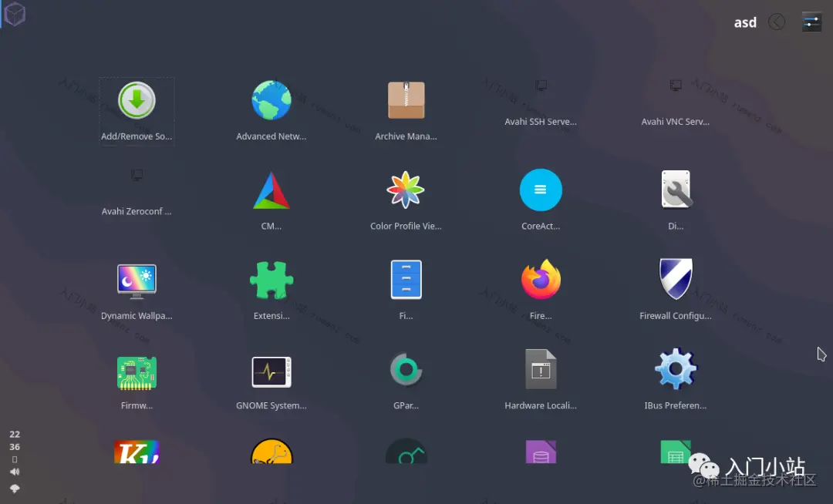Open Color Profile Viewer
This screenshot has height=504, width=833.
click(406, 200)
